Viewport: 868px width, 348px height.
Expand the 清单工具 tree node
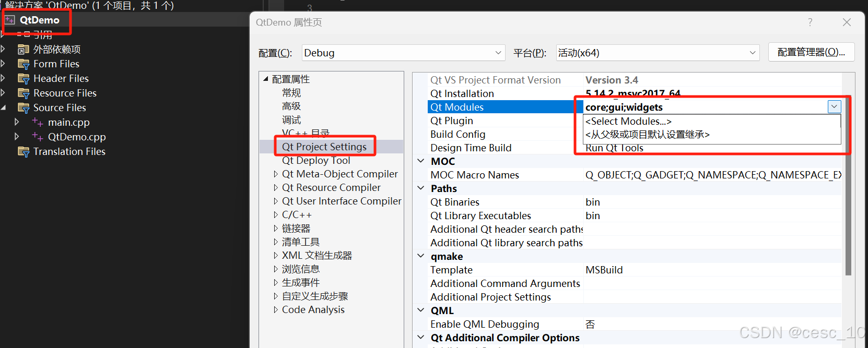tap(276, 242)
